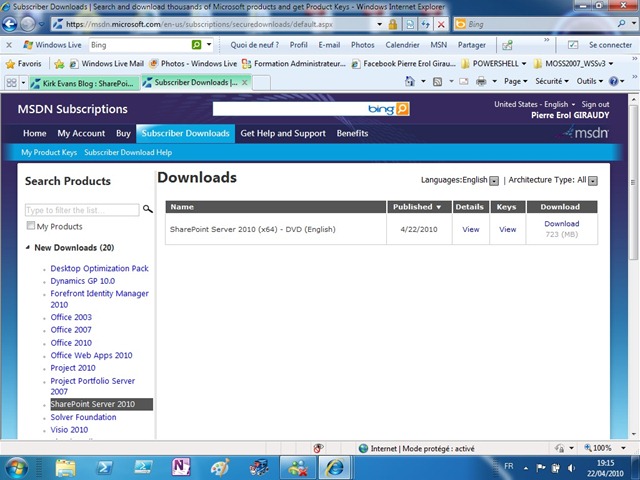Open the address bar URL dropdown arrow
The width and height of the screenshot is (640, 480).
tap(380, 24)
